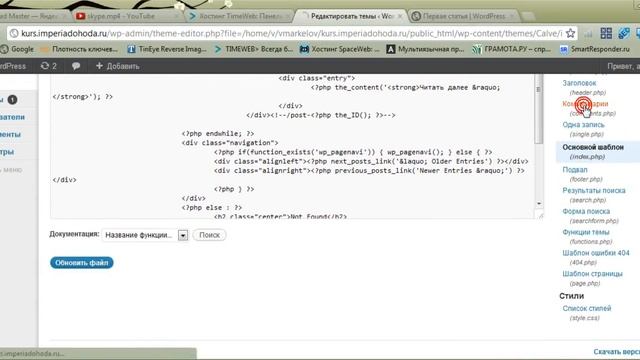Open the ГРАМОТА.РУ bookmark
Screen dimensions: 640x360
pyautogui.click(x=512, y=49)
